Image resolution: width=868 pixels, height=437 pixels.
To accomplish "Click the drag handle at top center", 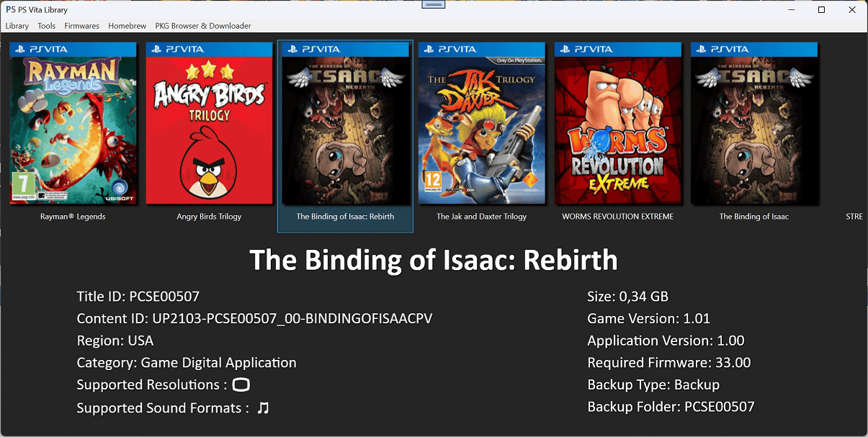I will click(434, 5).
